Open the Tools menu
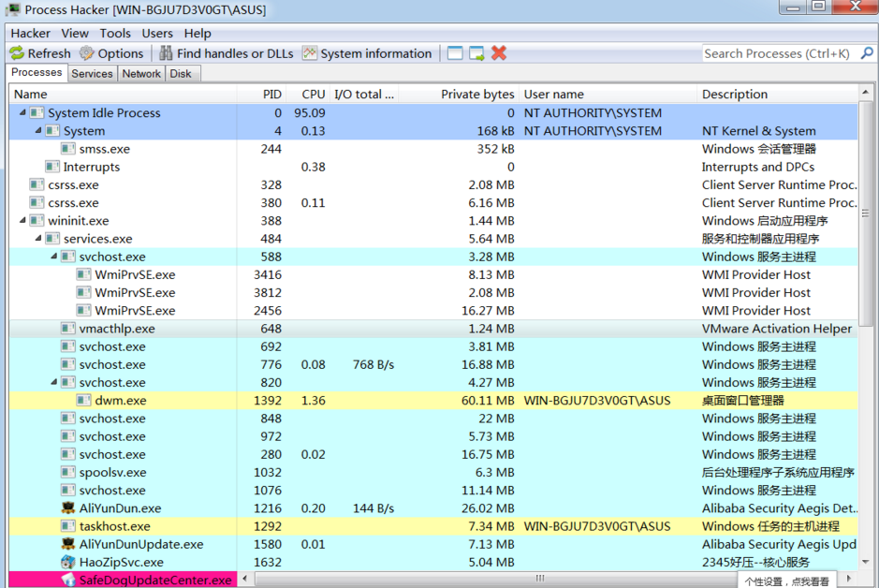Screen dimensions: 879x588 pyautogui.click(x=115, y=33)
